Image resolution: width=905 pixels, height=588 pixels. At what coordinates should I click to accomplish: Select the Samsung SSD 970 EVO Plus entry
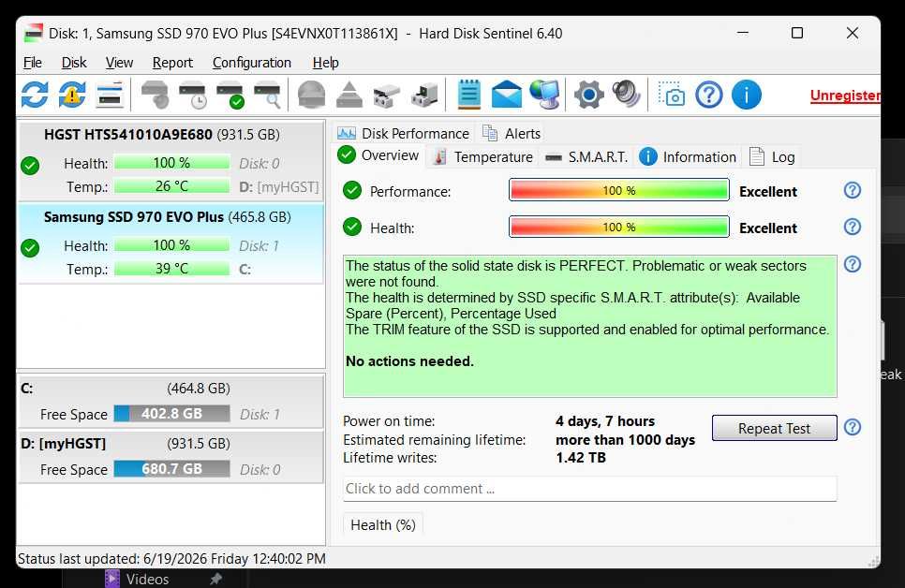click(x=171, y=243)
